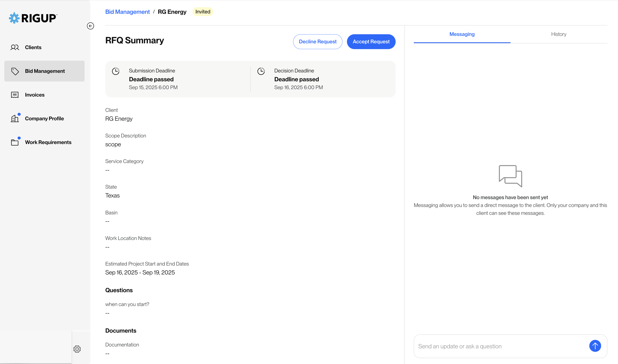618x364 pixels.
Task: Click the Bid Management tag icon
Action: click(15, 71)
